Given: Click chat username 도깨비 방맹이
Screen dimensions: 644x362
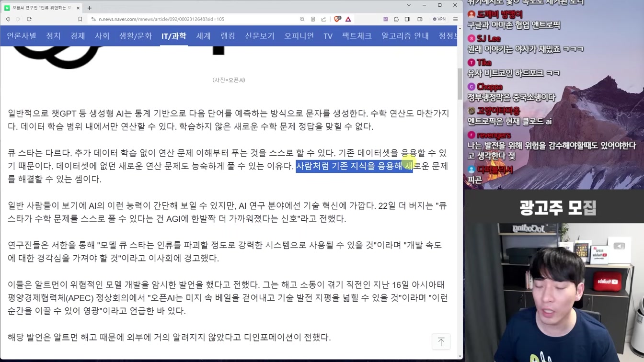Looking at the screenshot, I should click(500, 14).
